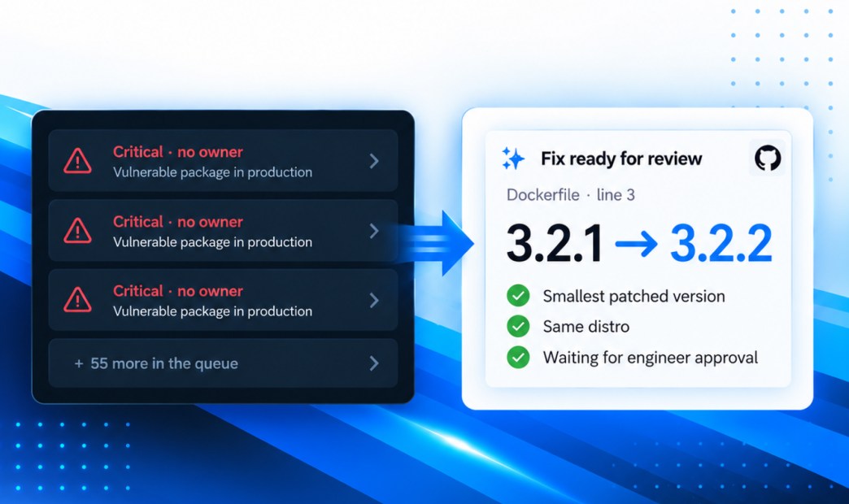
Task: Click the old version number 3.2.1
Action: point(554,244)
